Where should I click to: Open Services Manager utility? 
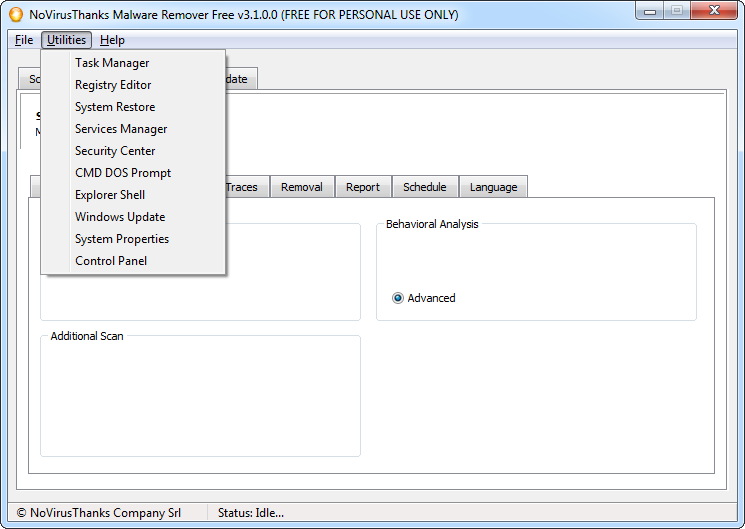[133, 129]
